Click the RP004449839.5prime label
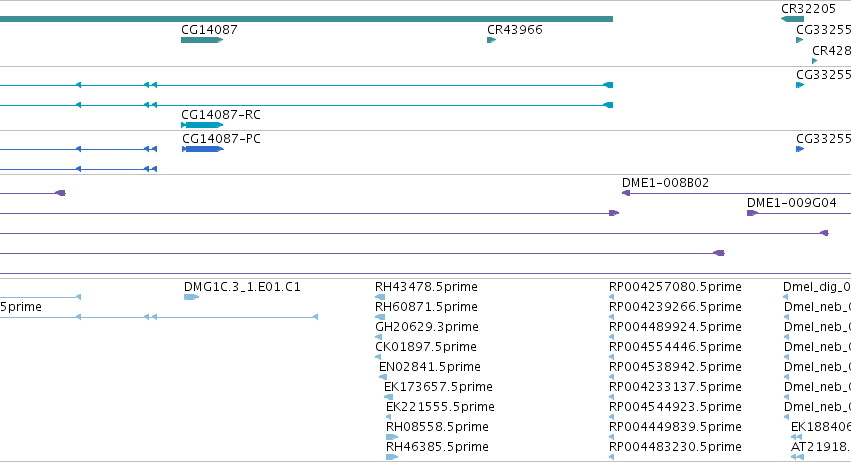 (675, 427)
